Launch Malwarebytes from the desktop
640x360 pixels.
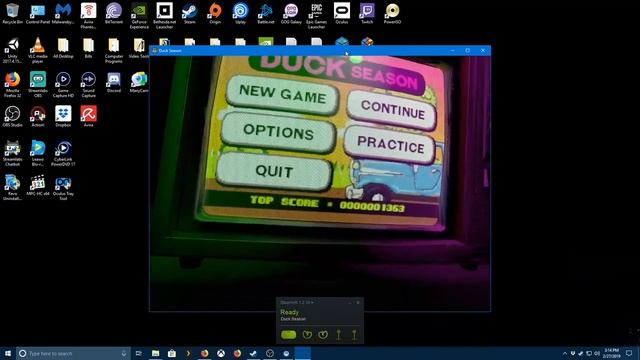pyautogui.click(x=63, y=13)
